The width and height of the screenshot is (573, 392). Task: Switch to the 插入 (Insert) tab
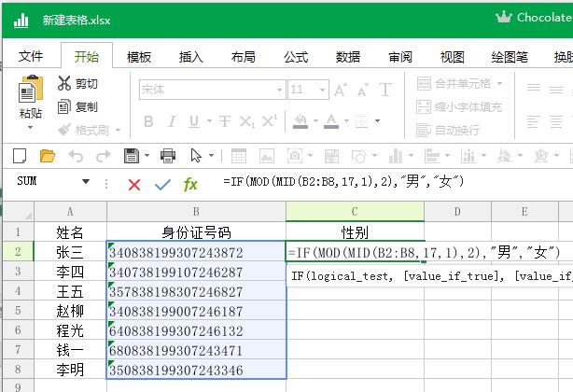coord(191,56)
